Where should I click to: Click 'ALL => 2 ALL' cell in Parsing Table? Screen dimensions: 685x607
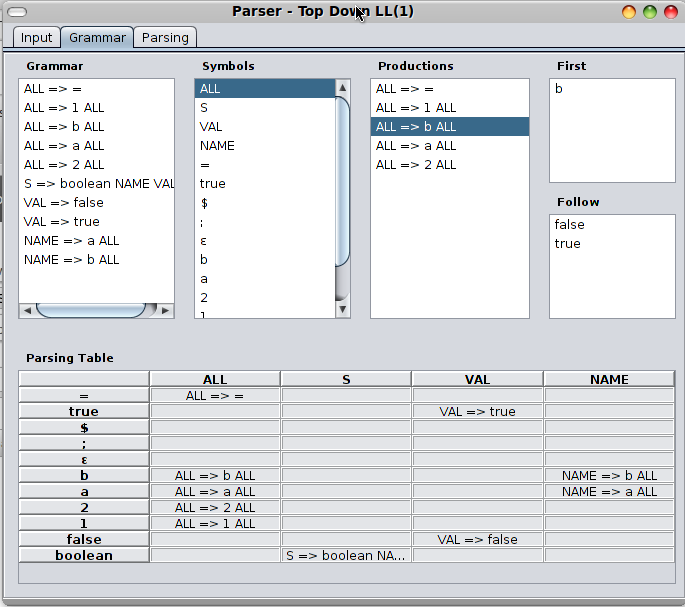[215, 507]
